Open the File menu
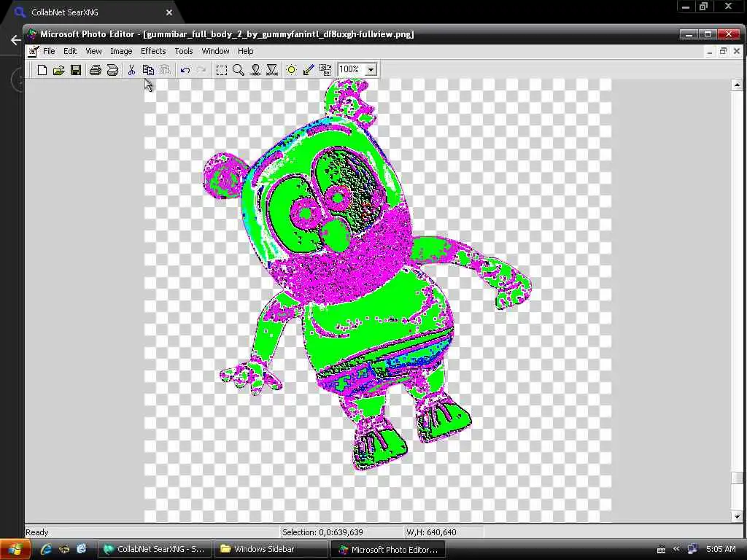The height and width of the screenshot is (560, 747). [49, 51]
